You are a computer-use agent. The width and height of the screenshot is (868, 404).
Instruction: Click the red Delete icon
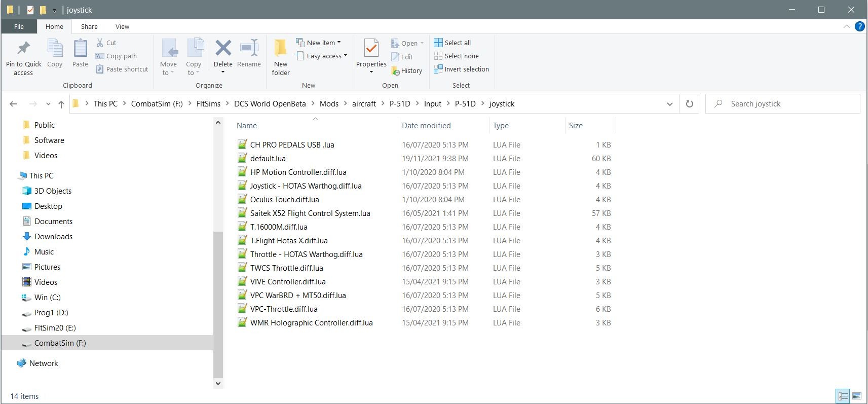click(223, 48)
